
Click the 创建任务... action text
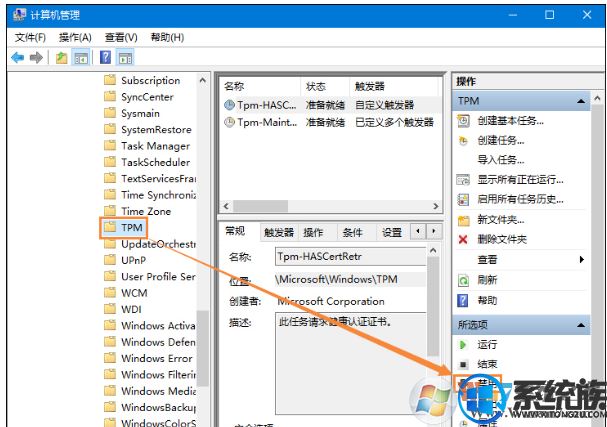501,141
